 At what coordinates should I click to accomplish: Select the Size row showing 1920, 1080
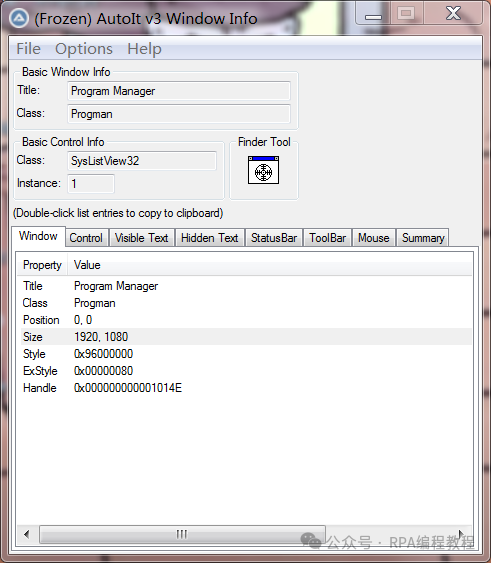click(246, 337)
